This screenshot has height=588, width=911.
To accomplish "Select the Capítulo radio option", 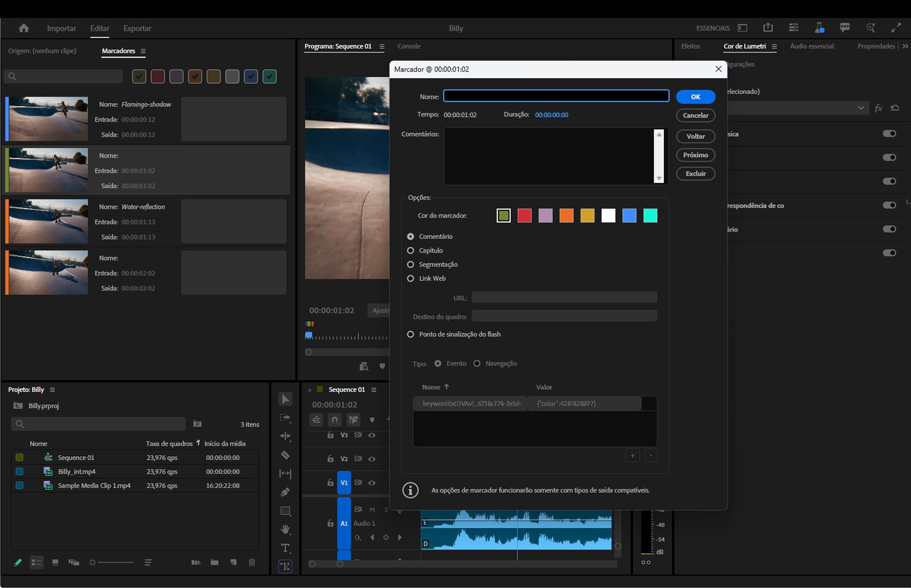I will [410, 250].
